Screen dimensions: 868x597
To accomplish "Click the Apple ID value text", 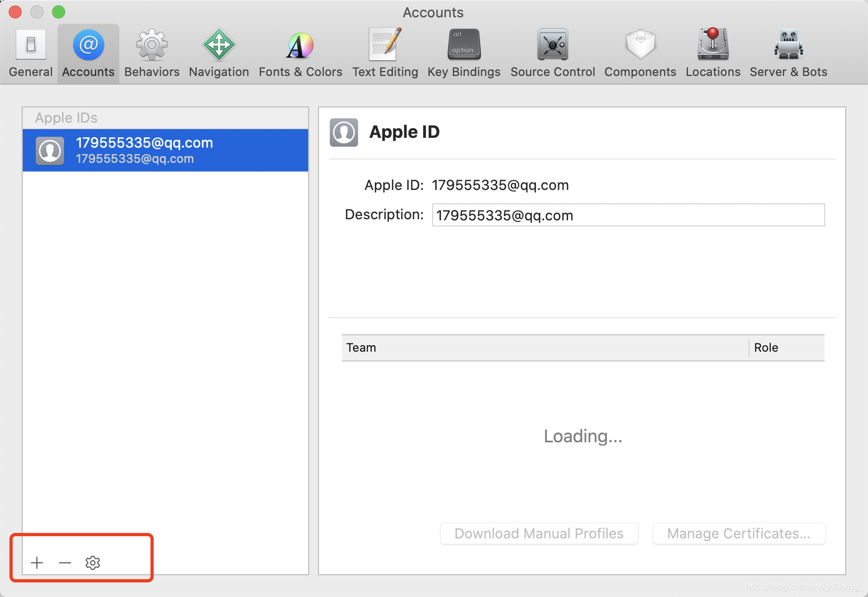I will [500, 185].
